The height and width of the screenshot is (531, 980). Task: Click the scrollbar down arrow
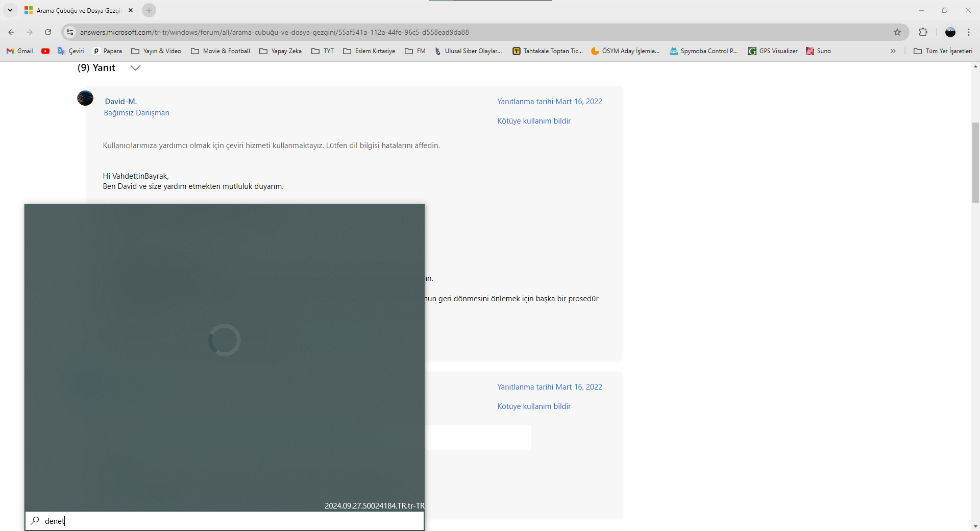coord(975,526)
